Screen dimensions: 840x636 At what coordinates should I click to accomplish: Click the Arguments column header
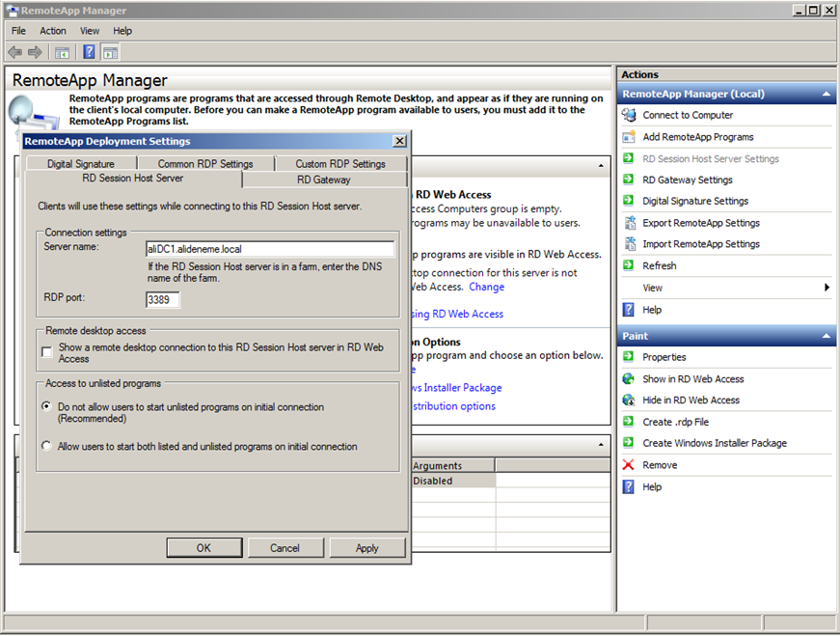(453, 465)
